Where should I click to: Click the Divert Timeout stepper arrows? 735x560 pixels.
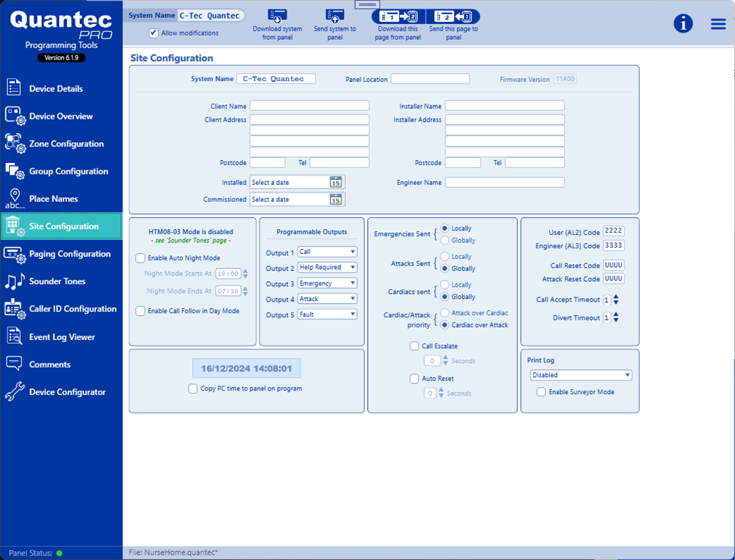click(616, 318)
